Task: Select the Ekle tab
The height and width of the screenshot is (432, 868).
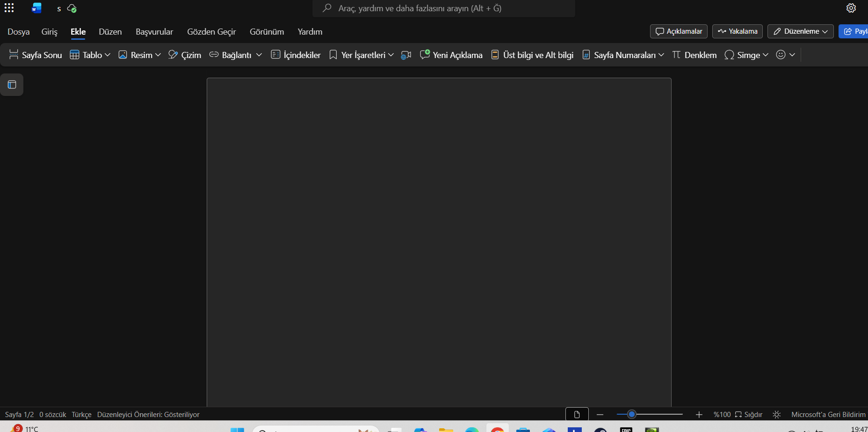Action: (78, 32)
